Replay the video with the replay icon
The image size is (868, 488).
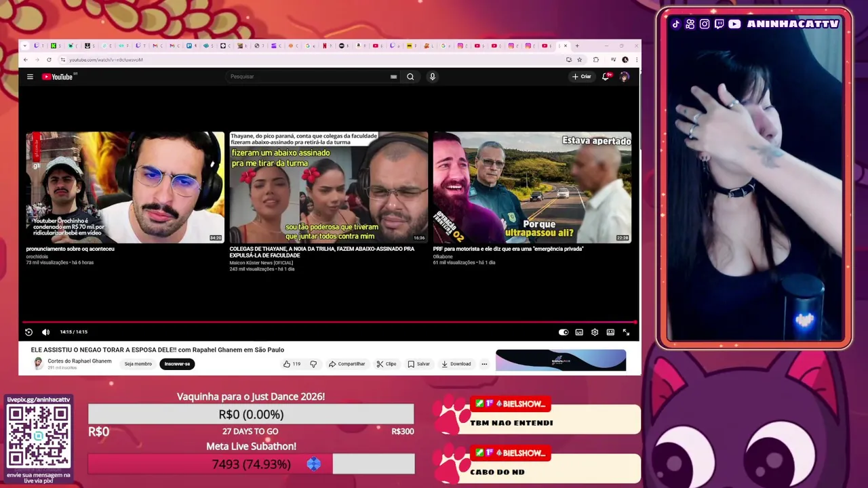(28, 332)
